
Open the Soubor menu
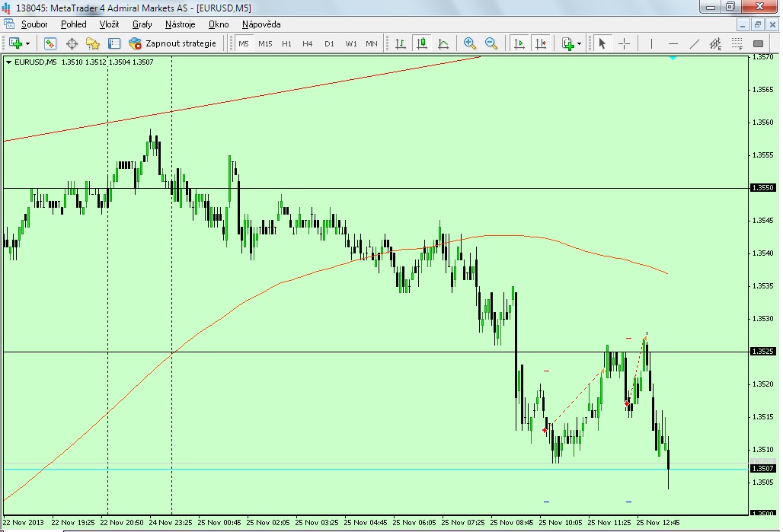(34, 24)
